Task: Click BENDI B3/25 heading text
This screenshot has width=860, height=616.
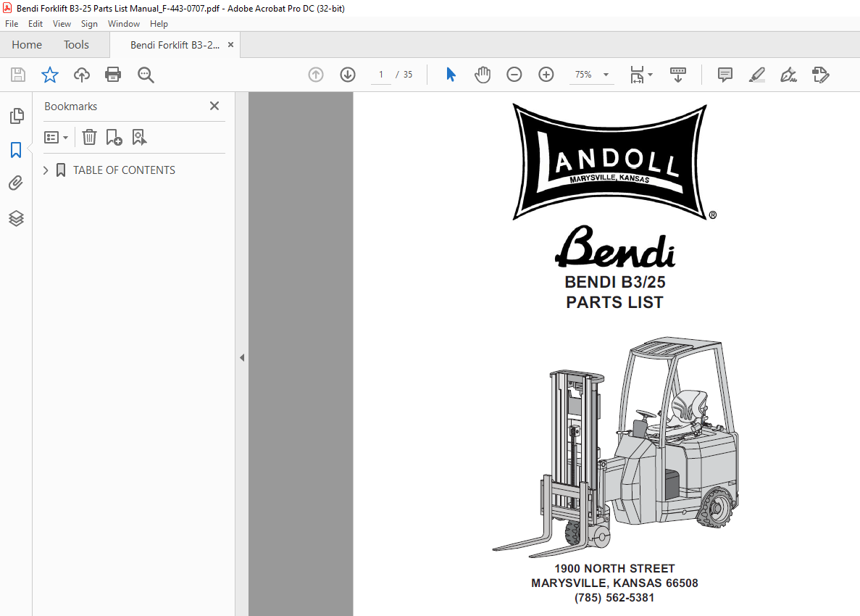Action: [x=615, y=282]
